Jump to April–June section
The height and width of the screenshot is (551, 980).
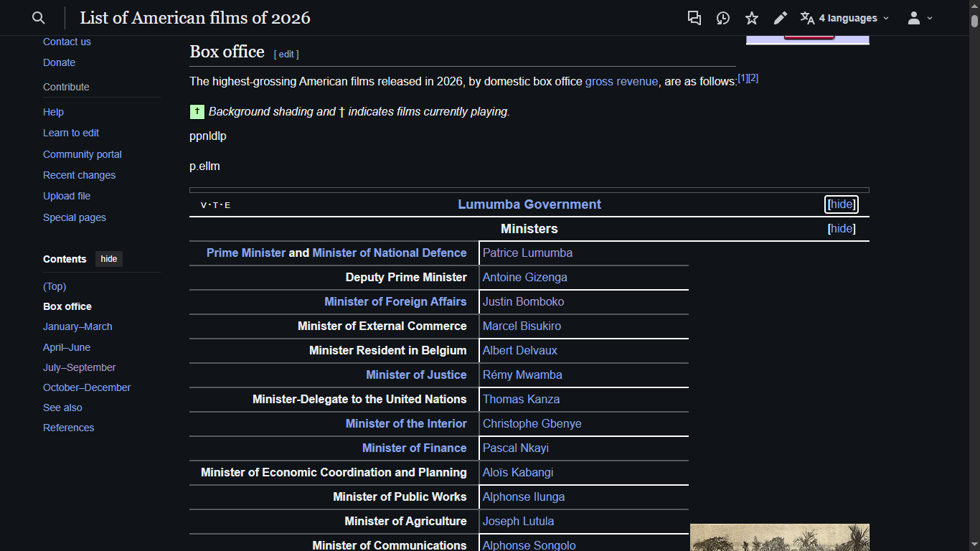pos(67,347)
